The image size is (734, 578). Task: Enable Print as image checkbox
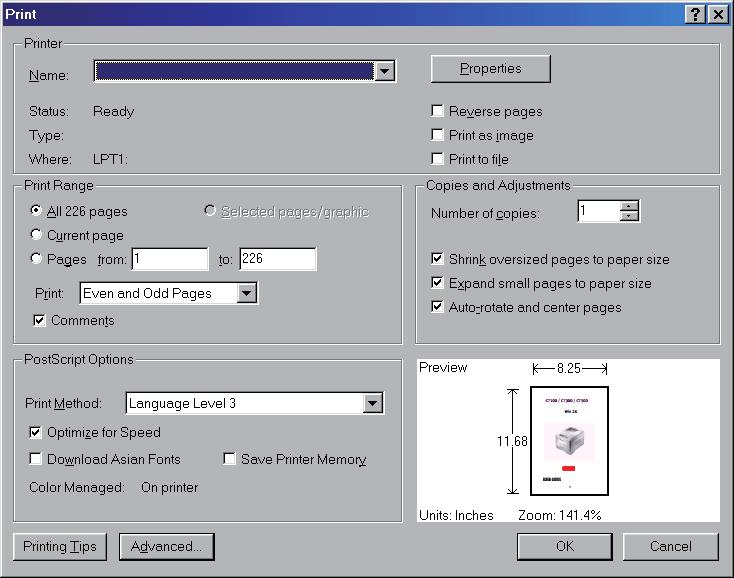437,135
